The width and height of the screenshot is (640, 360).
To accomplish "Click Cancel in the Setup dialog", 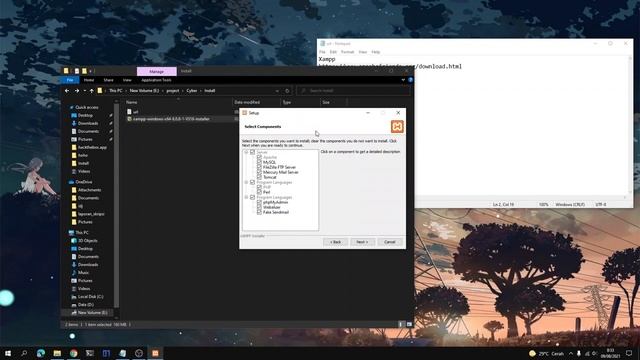I will [x=390, y=242].
